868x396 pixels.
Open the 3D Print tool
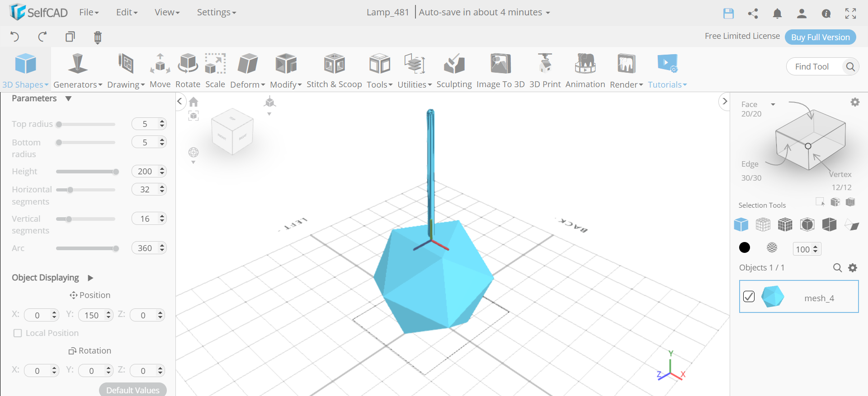(545, 70)
